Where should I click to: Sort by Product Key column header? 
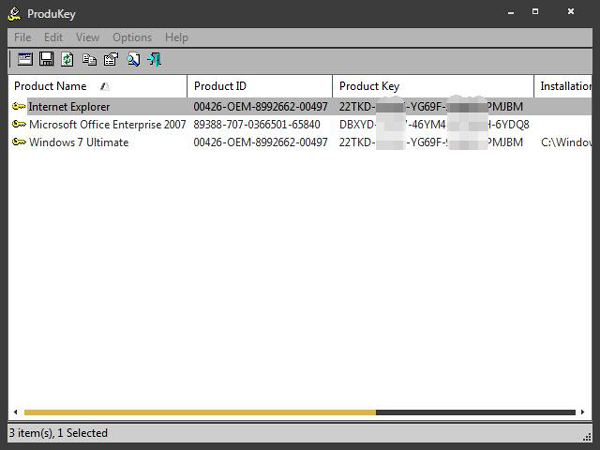click(433, 86)
